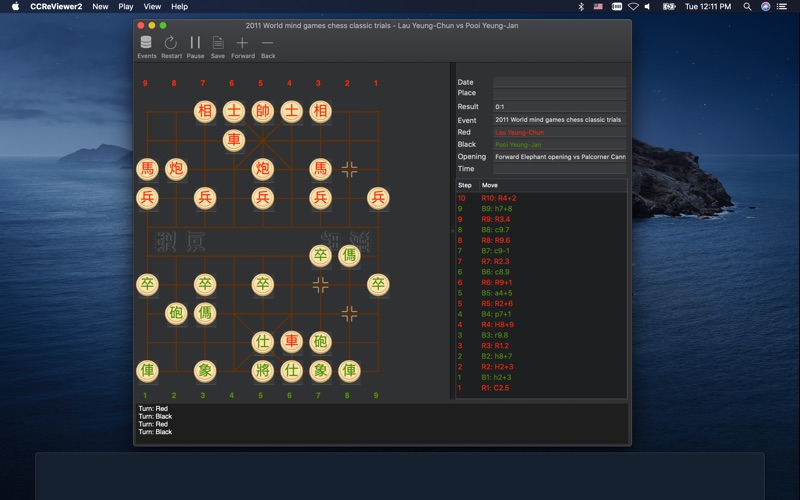Image resolution: width=800 pixels, height=500 pixels.
Task: Select move row 'B7: c9-1'
Action: pyautogui.click(x=541, y=251)
